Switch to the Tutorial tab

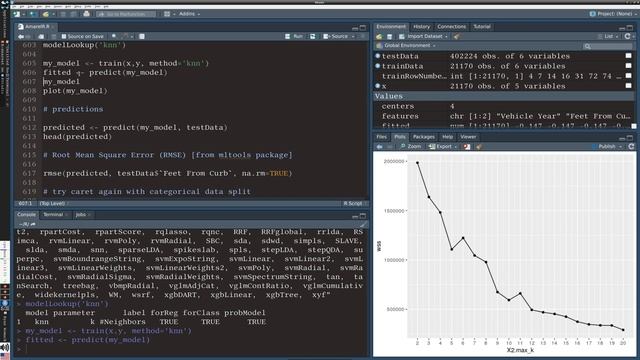[482, 27]
